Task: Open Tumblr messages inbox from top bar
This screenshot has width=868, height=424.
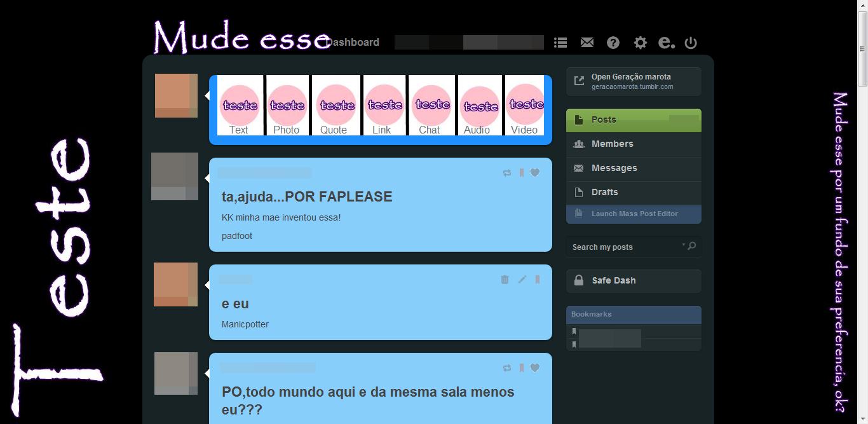Action: tap(587, 43)
